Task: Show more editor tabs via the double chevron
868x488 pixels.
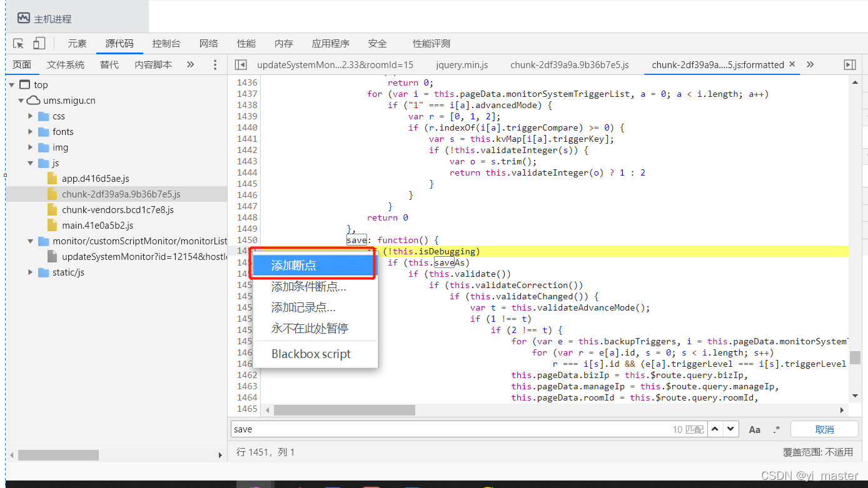Action: coord(810,64)
